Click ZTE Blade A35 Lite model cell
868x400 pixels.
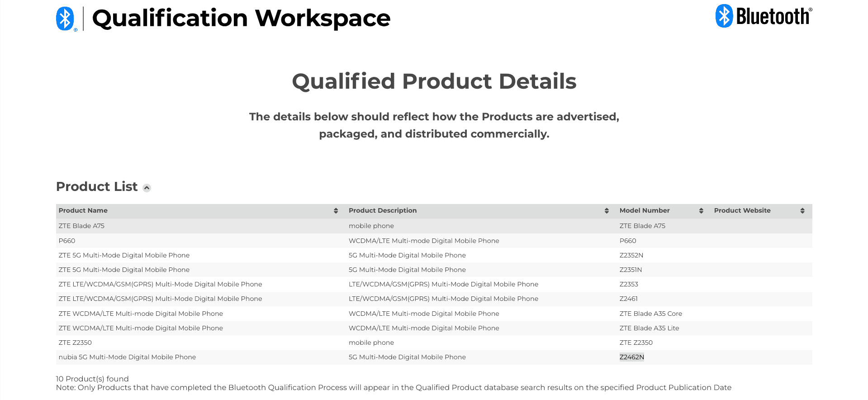point(649,328)
